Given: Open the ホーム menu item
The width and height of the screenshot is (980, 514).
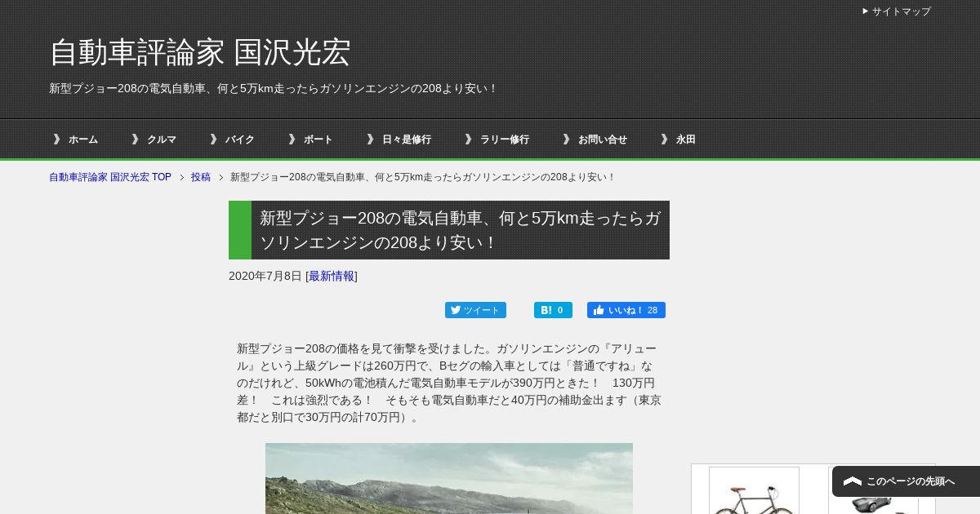Looking at the screenshot, I should point(82,140).
